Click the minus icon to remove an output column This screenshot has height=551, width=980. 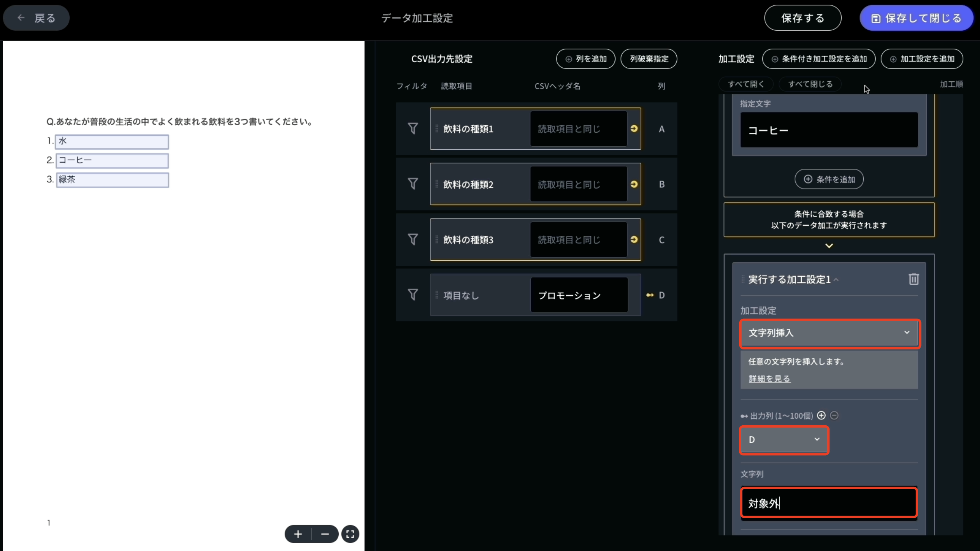pos(835,415)
